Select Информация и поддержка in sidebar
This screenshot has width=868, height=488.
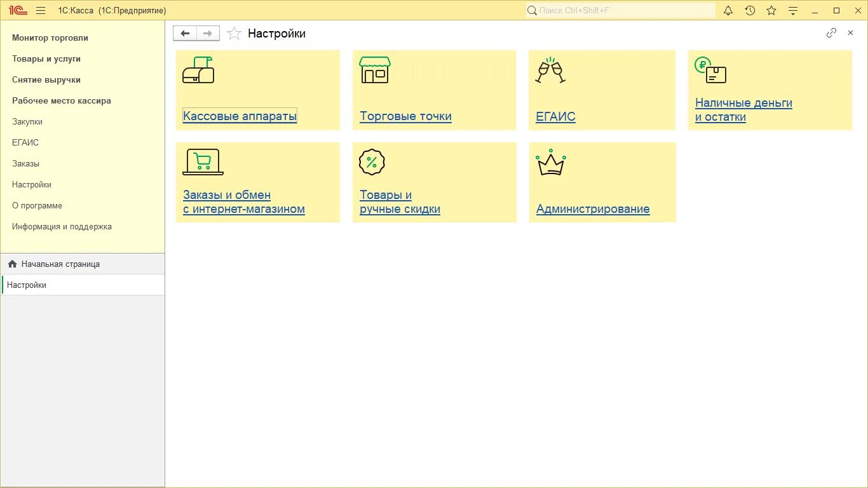(x=62, y=227)
